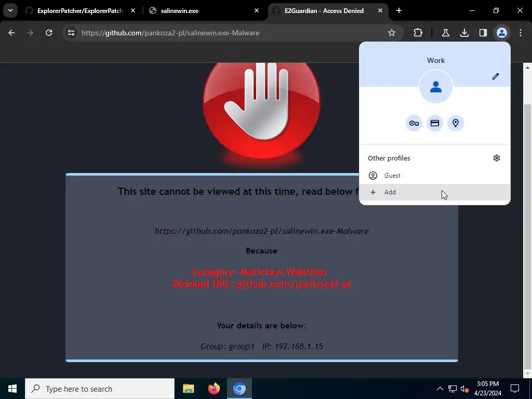This screenshot has width=532, height=399.
Task: Open the Chrome three-dot menu
Action: [x=521, y=33]
